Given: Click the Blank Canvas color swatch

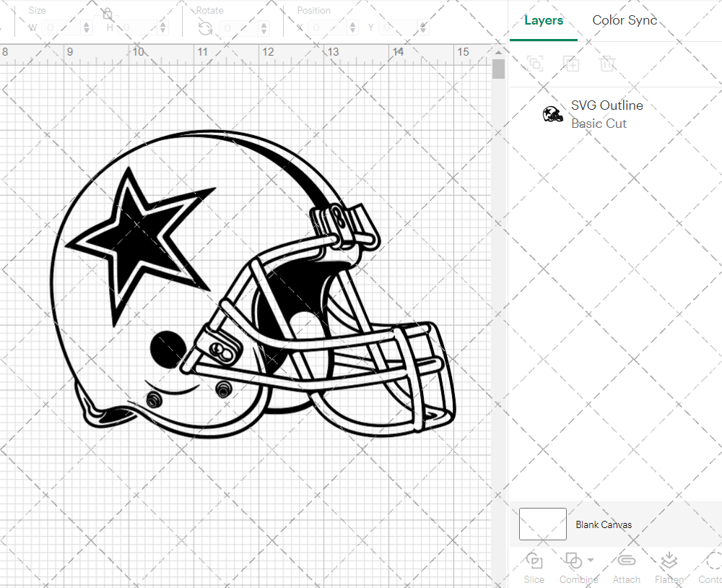Looking at the screenshot, I should tap(542, 524).
